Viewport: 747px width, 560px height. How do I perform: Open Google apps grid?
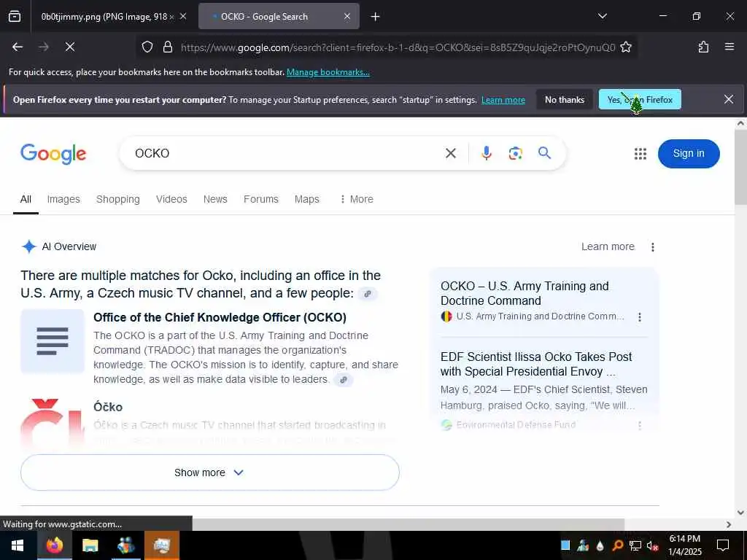(640, 154)
